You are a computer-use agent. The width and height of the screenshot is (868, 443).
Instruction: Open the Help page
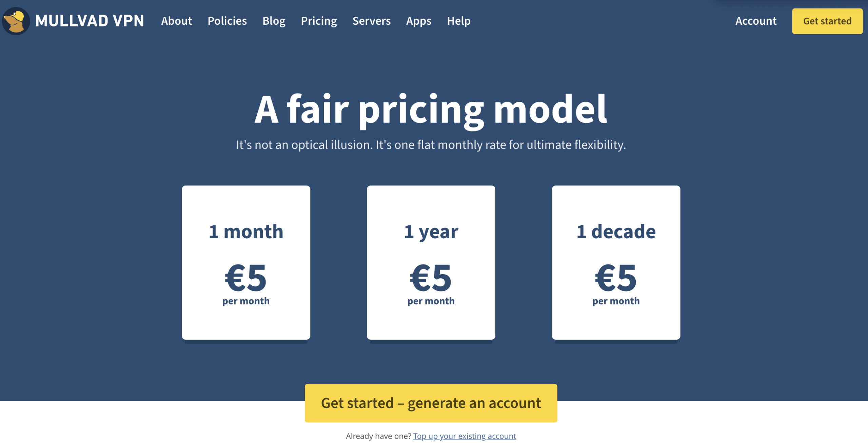(x=459, y=20)
